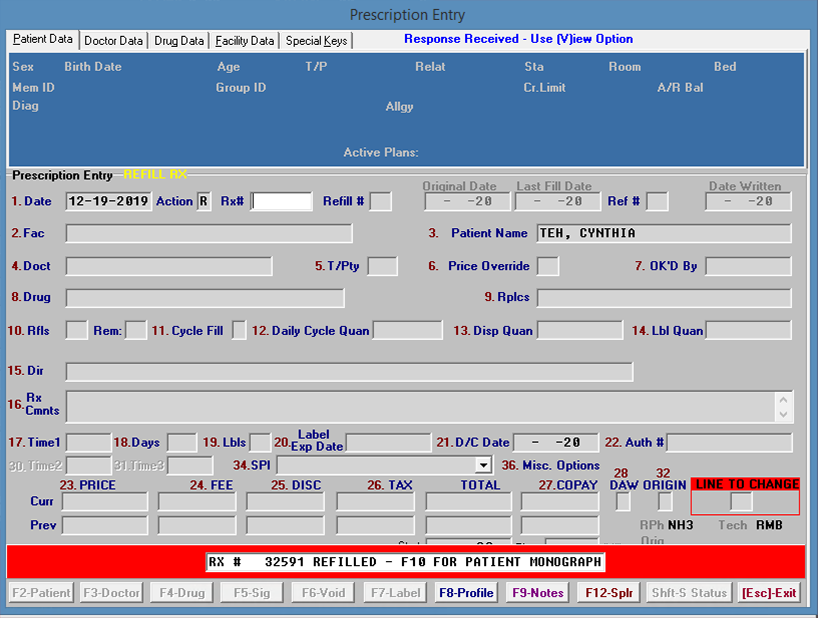Viewport: 818px width, 618px height.
Task: Click the [Esc]-Exit button
Action: click(769, 593)
